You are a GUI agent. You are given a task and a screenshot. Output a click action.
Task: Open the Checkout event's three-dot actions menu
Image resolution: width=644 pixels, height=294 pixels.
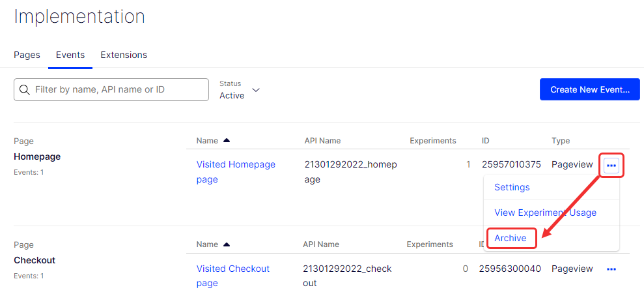click(611, 269)
